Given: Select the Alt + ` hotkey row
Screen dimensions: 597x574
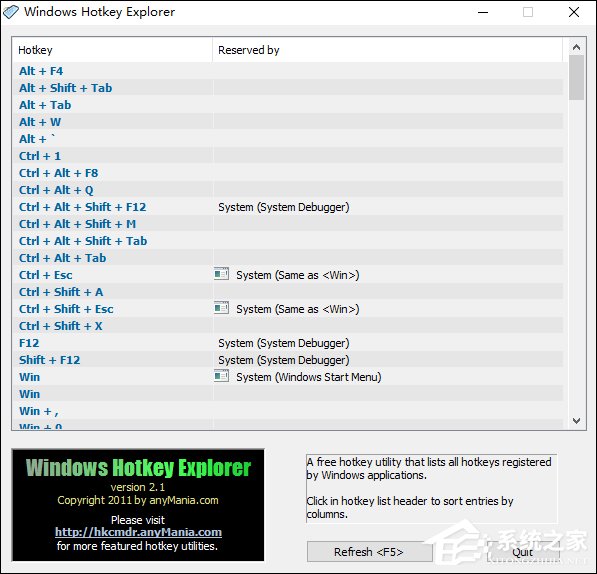Looking at the screenshot, I should pyautogui.click(x=287, y=139).
